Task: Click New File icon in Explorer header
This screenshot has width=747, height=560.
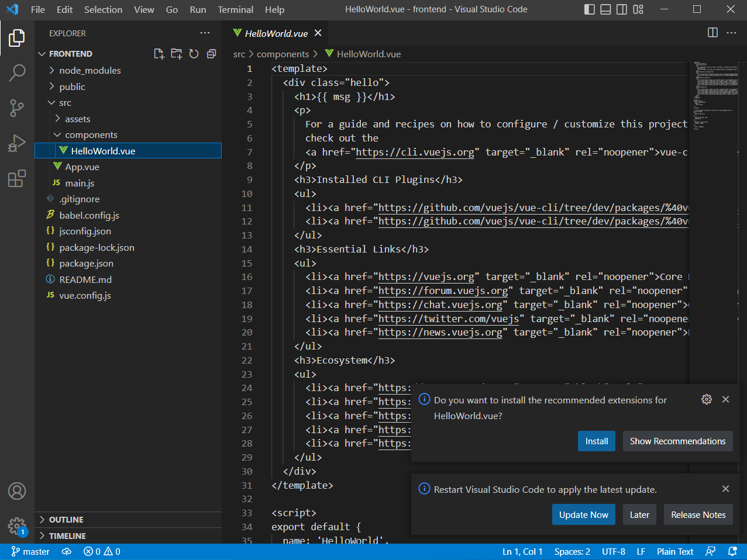Action: [159, 54]
